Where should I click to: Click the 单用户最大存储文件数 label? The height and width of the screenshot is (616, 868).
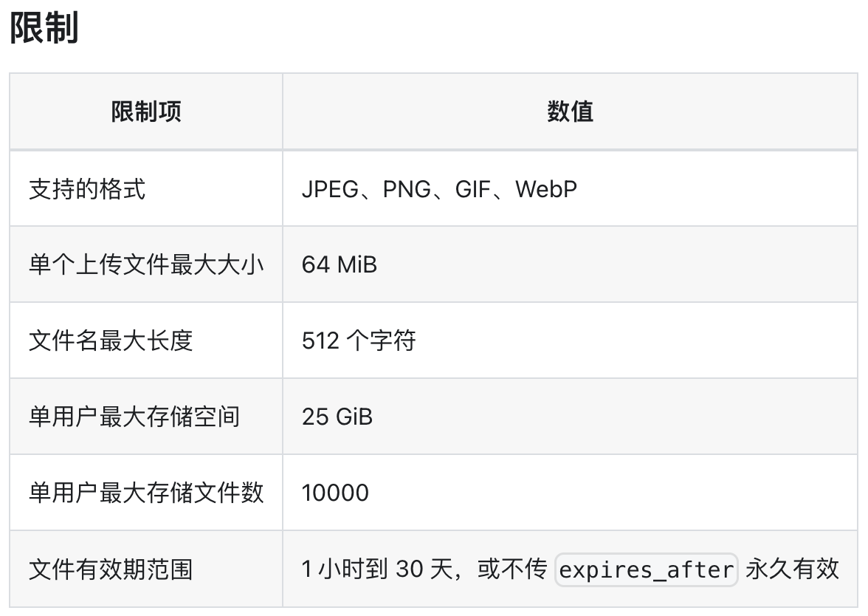click(x=146, y=493)
